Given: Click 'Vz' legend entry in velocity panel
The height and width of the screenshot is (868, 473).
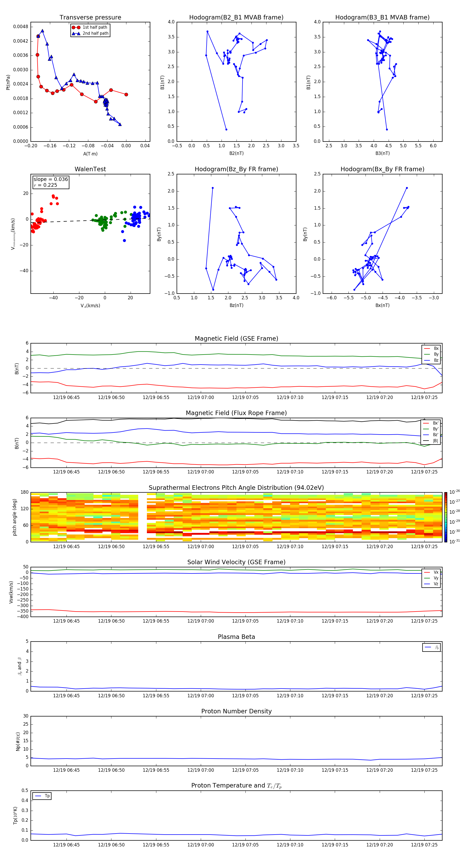Looking at the screenshot, I should point(431,584).
